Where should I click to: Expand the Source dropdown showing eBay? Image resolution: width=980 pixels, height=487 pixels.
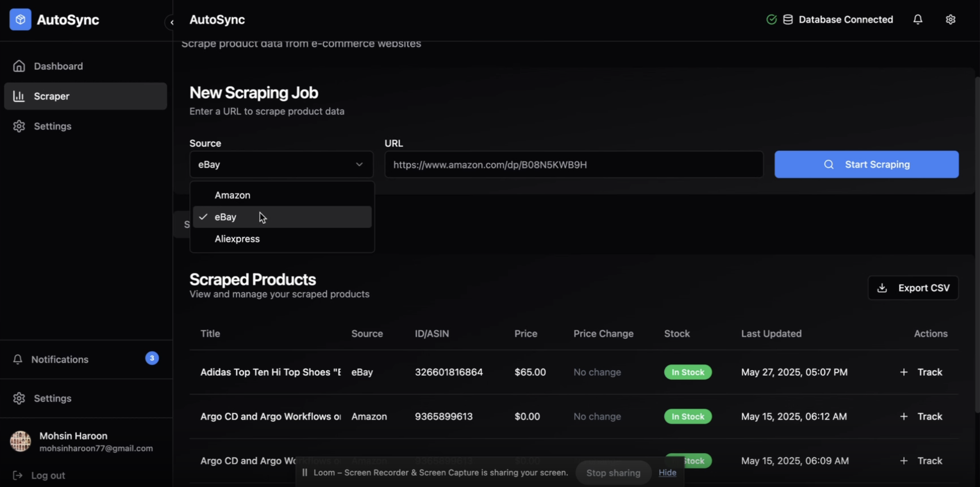click(281, 164)
